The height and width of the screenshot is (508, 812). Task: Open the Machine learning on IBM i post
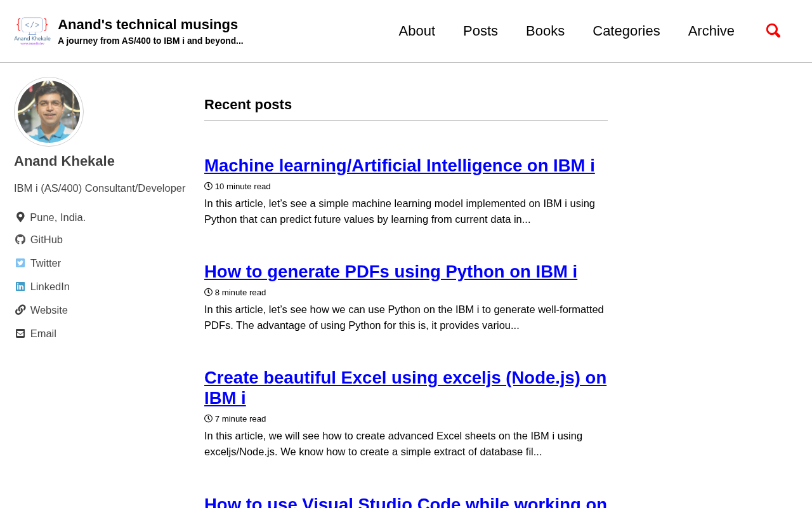coord(400,166)
